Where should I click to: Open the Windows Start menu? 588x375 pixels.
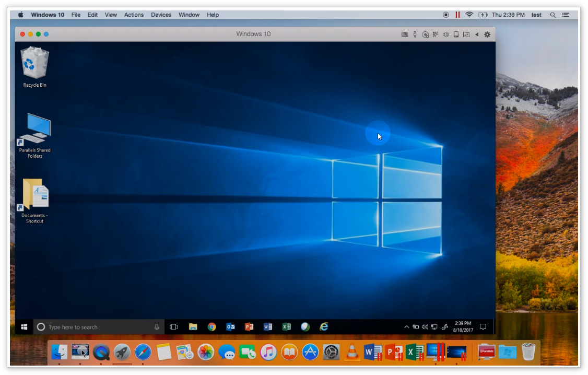[24, 327]
